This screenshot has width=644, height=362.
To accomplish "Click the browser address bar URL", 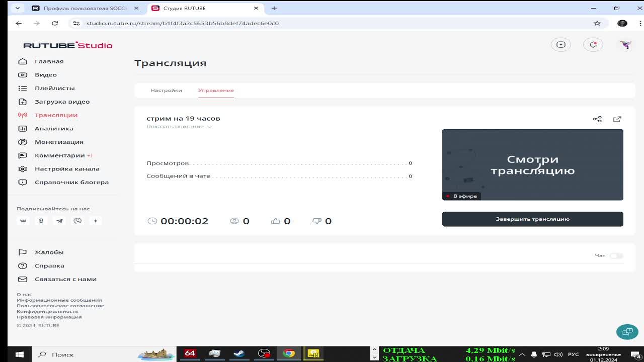I will point(183,23).
